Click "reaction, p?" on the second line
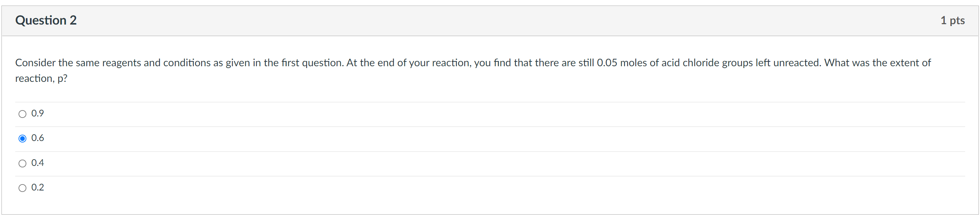The image size is (980, 218). (41, 78)
